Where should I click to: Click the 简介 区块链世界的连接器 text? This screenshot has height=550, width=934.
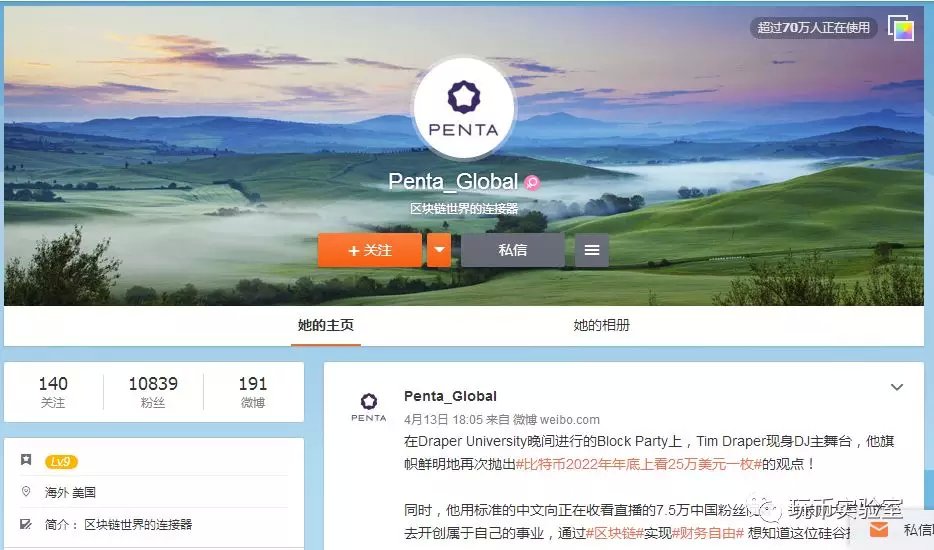point(119,524)
